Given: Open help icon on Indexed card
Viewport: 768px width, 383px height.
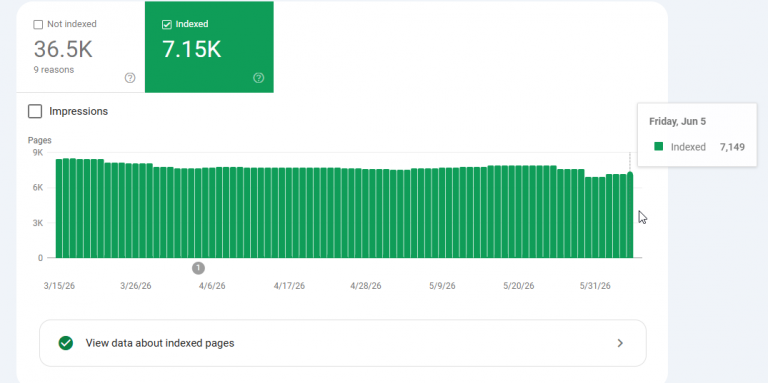Looking at the screenshot, I should (258, 77).
